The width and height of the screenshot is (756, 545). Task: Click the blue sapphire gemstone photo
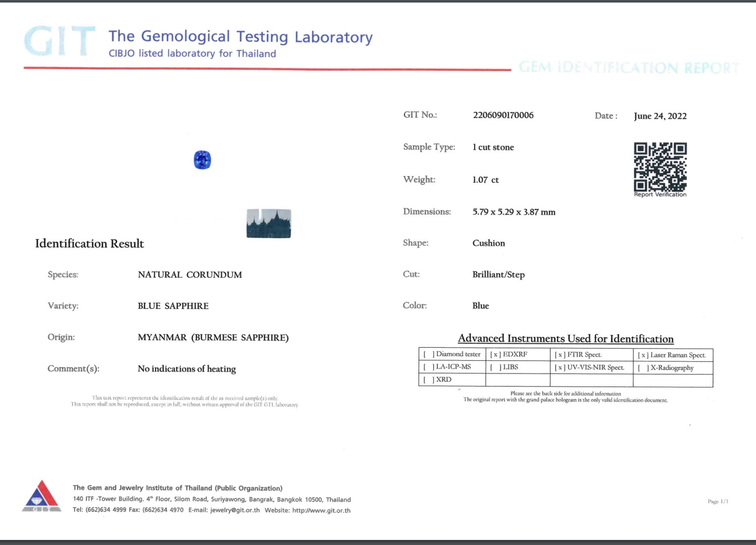[x=202, y=160]
